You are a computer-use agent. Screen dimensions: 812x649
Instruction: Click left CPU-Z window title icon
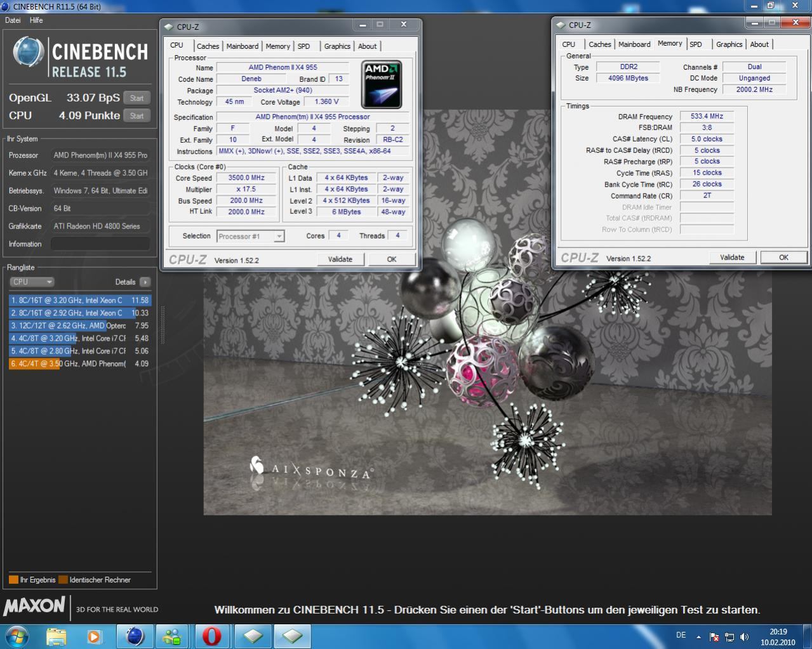(x=168, y=27)
